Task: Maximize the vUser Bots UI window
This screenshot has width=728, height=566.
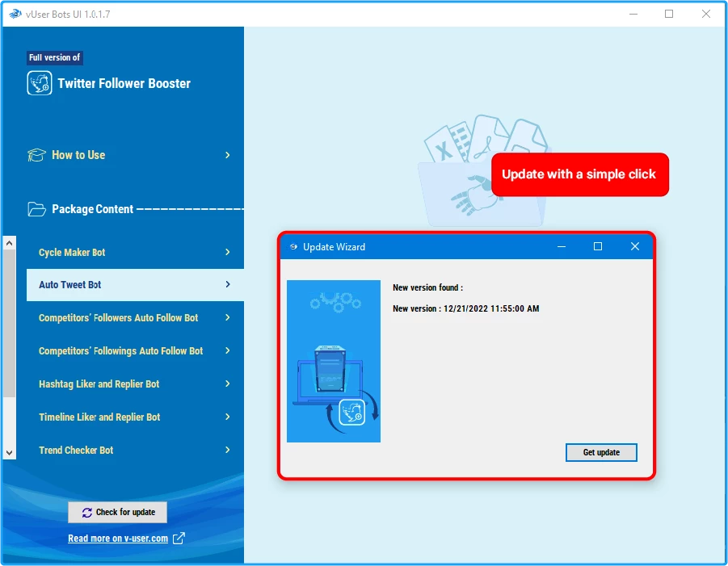Action: (669, 14)
